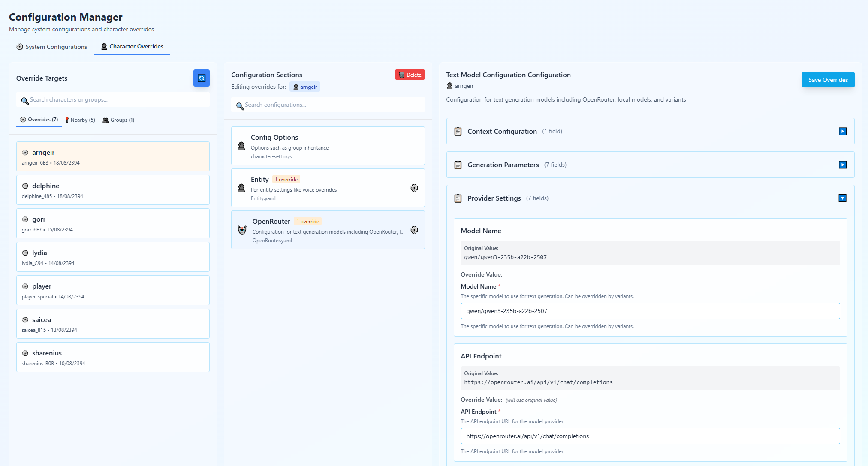Expand the Generation Parameters section arrow

coord(842,165)
